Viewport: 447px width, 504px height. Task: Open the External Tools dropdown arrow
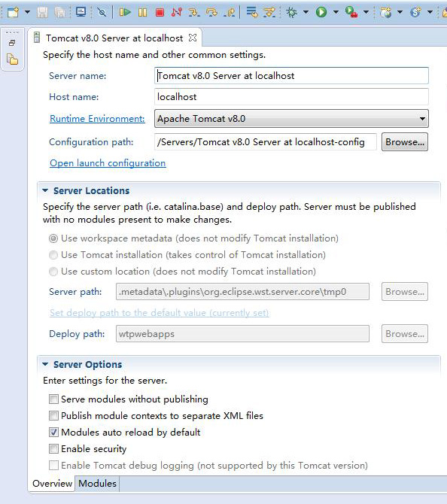coord(366,13)
